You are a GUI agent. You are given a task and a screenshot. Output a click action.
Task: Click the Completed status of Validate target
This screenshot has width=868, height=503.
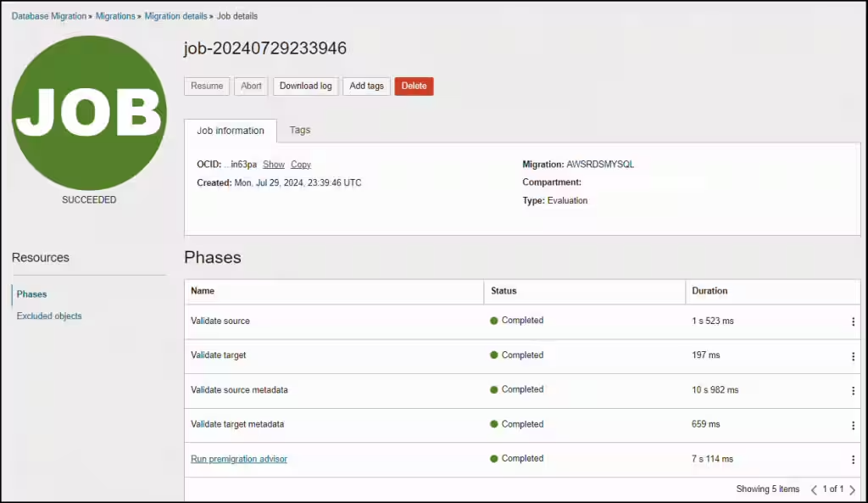coord(517,355)
